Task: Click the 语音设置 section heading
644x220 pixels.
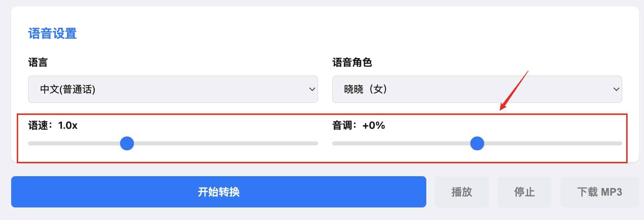Action: (x=53, y=34)
